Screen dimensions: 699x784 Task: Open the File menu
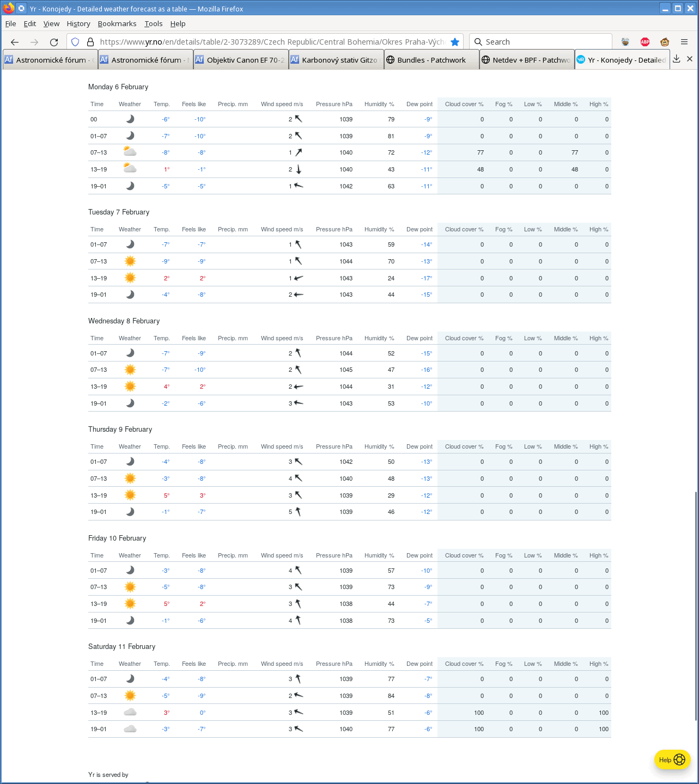click(x=10, y=23)
